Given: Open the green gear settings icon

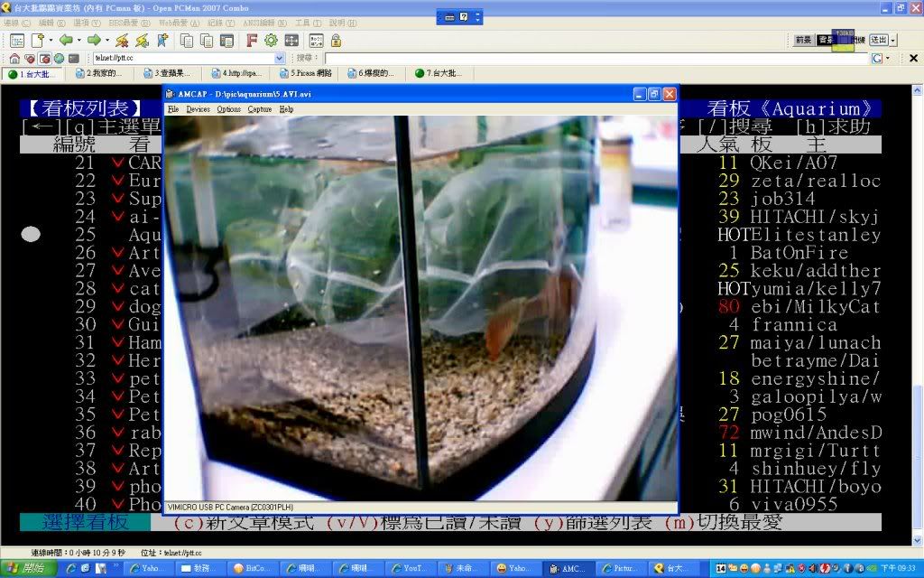Looking at the screenshot, I should coord(271,41).
